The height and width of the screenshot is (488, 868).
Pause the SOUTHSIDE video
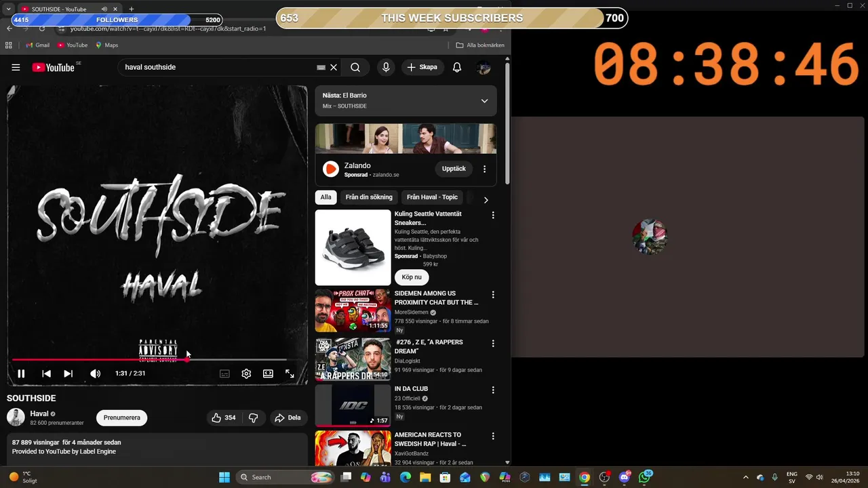click(21, 373)
